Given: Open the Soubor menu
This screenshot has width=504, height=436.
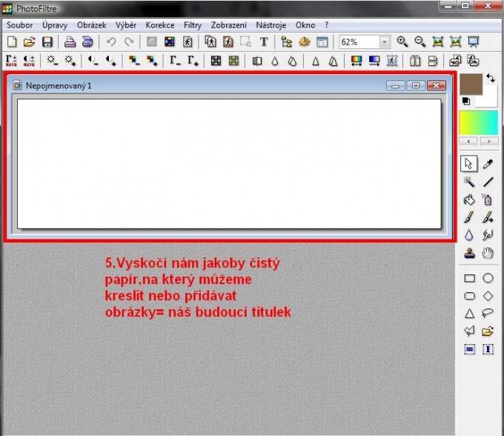Looking at the screenshot, I should tap(19, 25).
